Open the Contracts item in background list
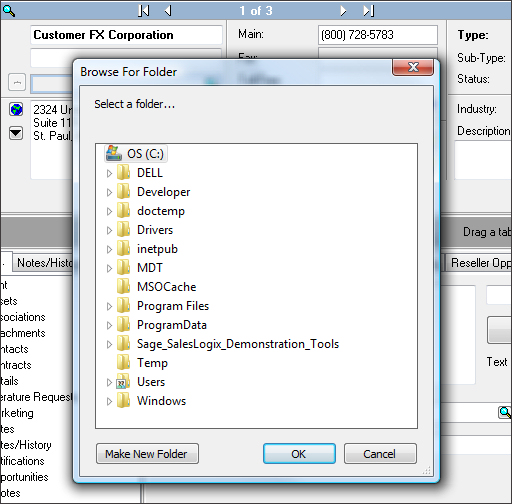 coord(16,365)
